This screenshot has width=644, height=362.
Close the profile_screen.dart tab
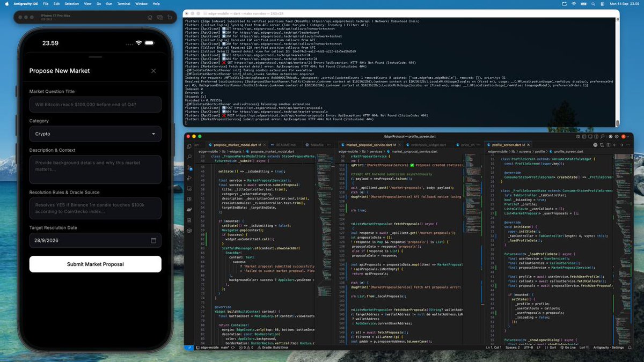[x=529, y=145]
